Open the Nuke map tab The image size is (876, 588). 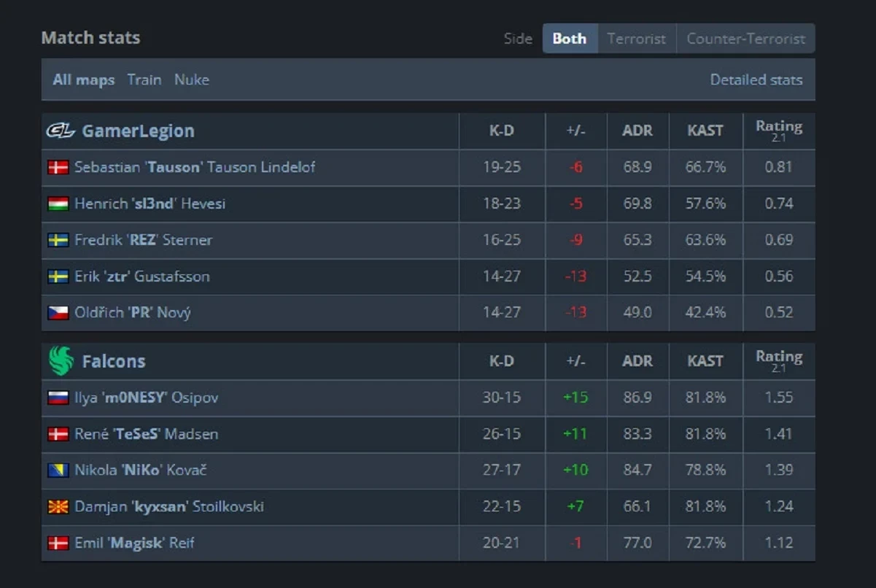tap(192, 80)
